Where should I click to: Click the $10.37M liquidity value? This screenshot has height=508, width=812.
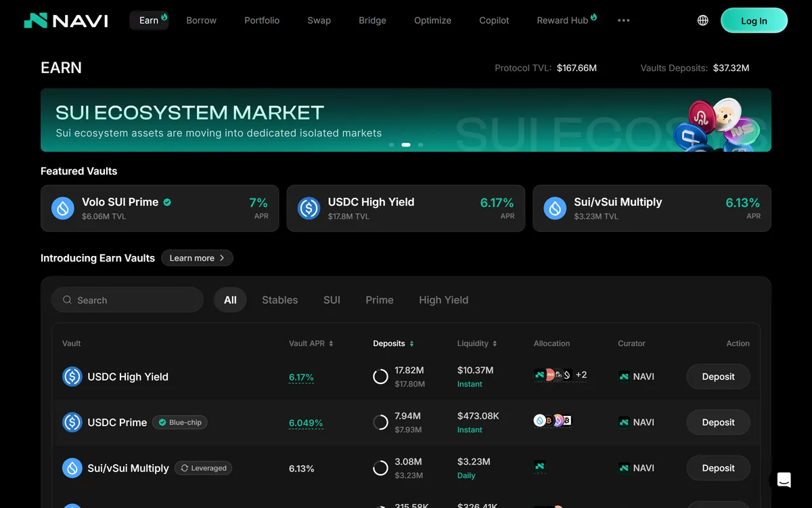(x=476, y=371)
